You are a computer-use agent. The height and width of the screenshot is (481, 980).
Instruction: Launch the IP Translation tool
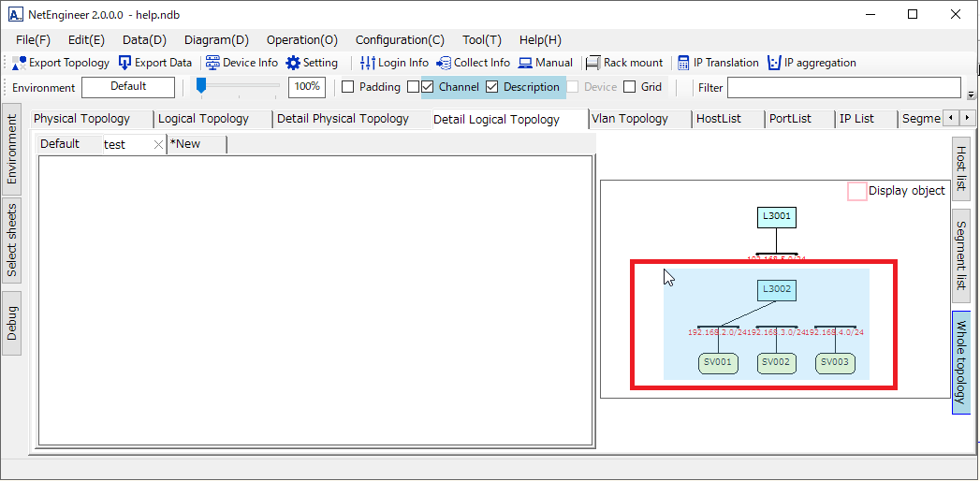(x=683, y=63)
